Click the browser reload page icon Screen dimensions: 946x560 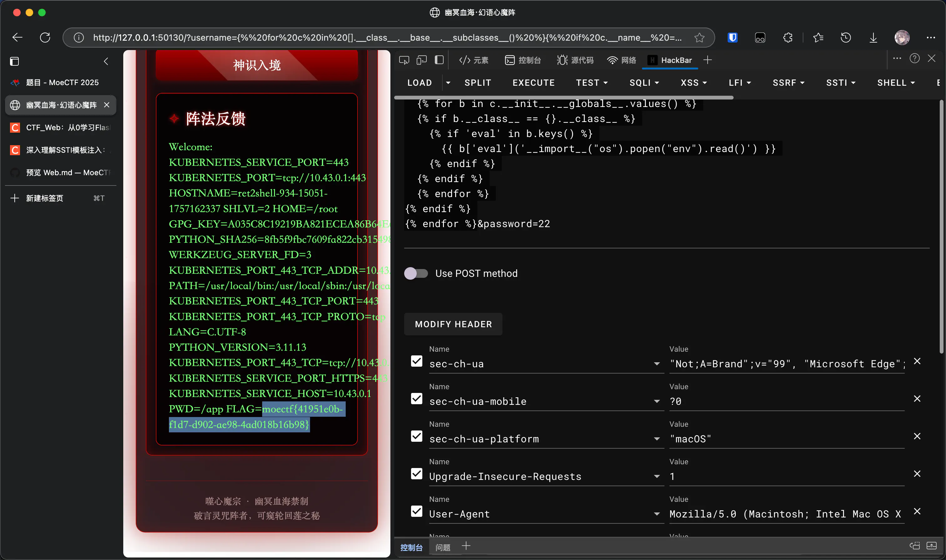coord(45,37)
